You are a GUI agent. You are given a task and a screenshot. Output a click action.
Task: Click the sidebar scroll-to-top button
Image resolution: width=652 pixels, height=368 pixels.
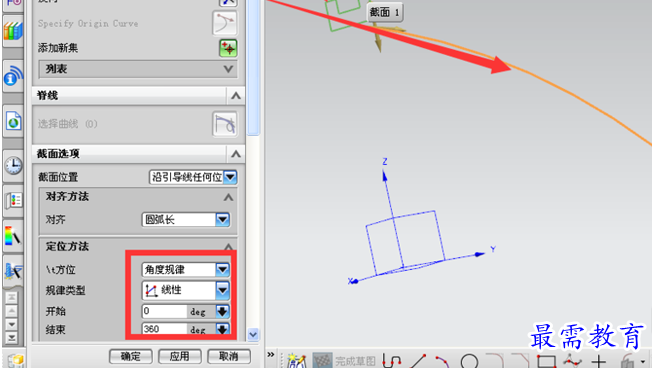click(x=12, y=298)
